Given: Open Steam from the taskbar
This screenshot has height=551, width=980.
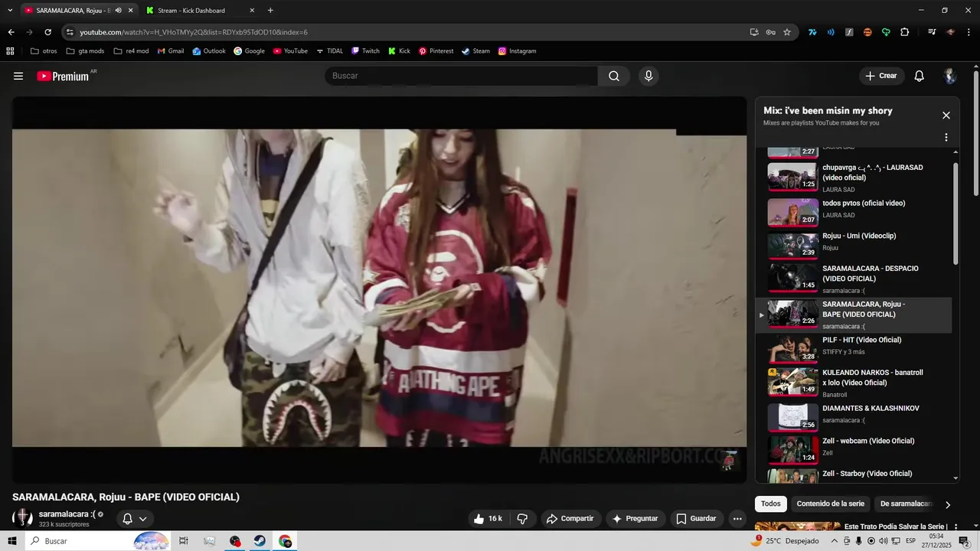Looking at the screenshot, I should pyautogui.click(x=260, y=541).
